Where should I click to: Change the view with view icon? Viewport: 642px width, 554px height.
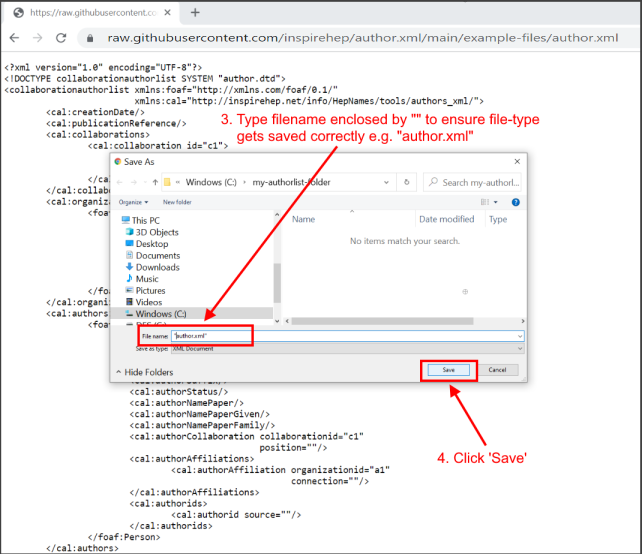pyautogui.click(x=485, y=202)
